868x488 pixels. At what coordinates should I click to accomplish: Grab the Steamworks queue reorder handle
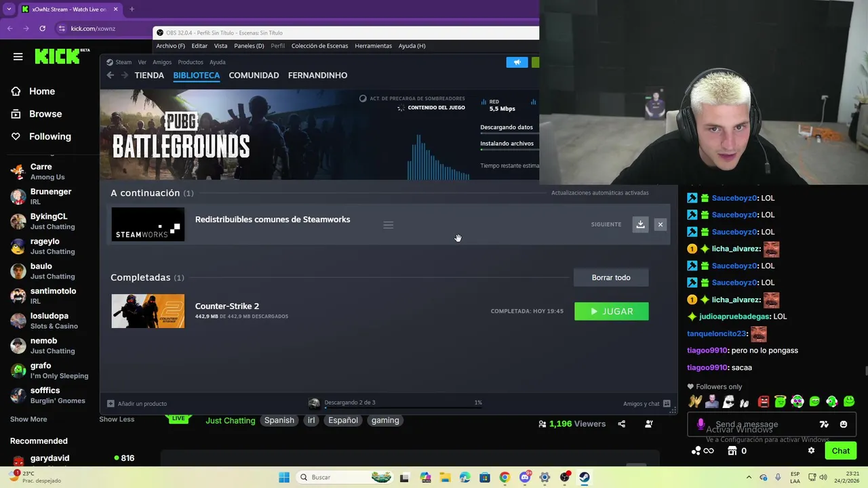tap(389, 225)
